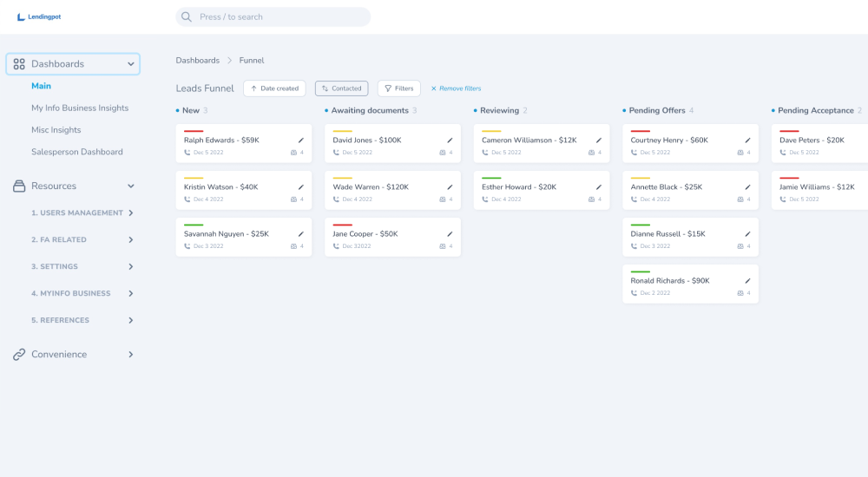The height and width of the screenshot is (477, 868).
Task: Collapse the Resources section
Action: 131,186
